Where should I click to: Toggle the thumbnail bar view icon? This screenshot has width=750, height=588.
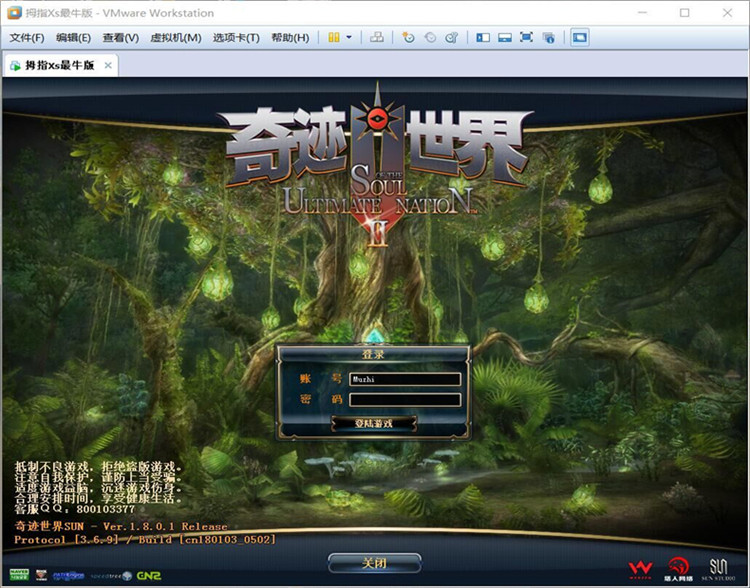coord(505,37)
